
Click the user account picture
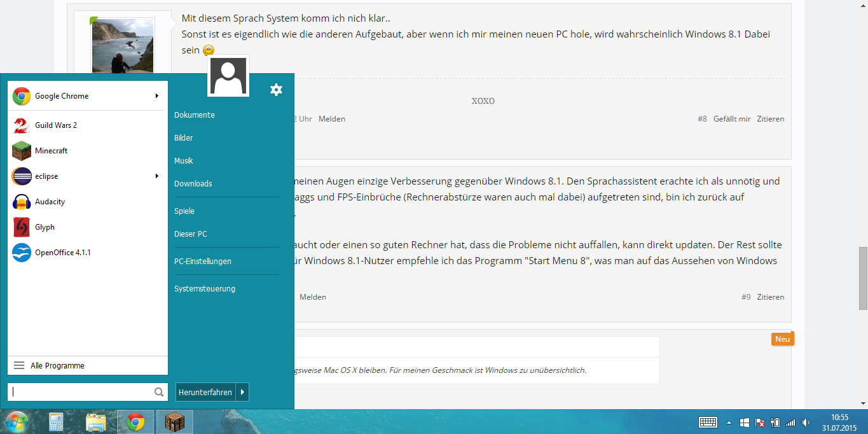[229, 76]
